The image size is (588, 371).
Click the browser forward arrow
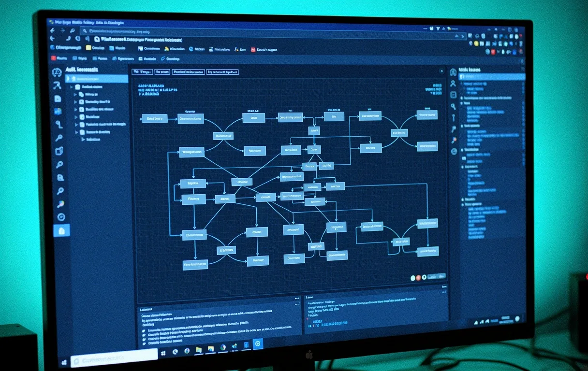[62, 30]
